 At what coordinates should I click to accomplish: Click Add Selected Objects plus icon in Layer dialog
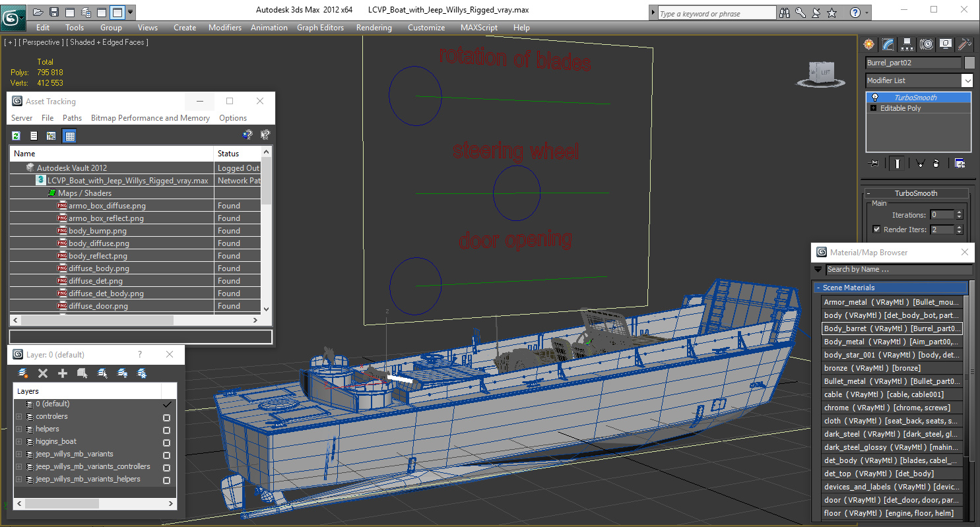(x=63, y=373)
